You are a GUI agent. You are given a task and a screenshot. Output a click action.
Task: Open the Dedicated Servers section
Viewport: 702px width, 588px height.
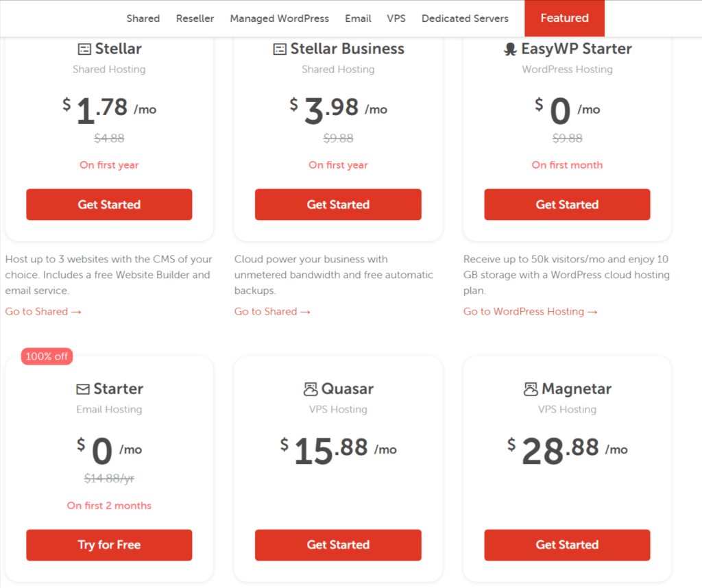(x=465, y=19)
